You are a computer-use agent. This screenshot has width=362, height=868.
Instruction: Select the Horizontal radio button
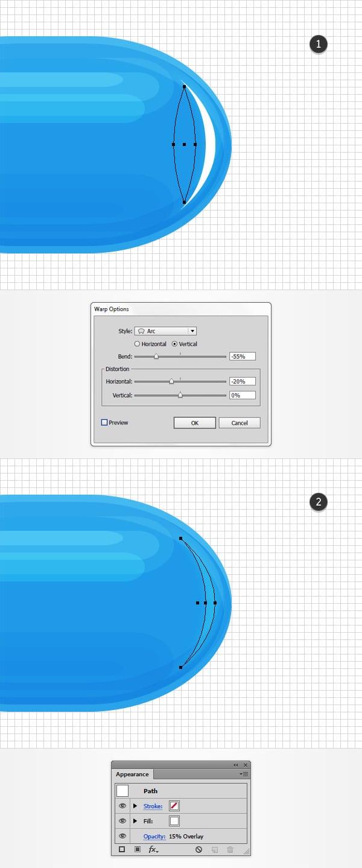138,344
